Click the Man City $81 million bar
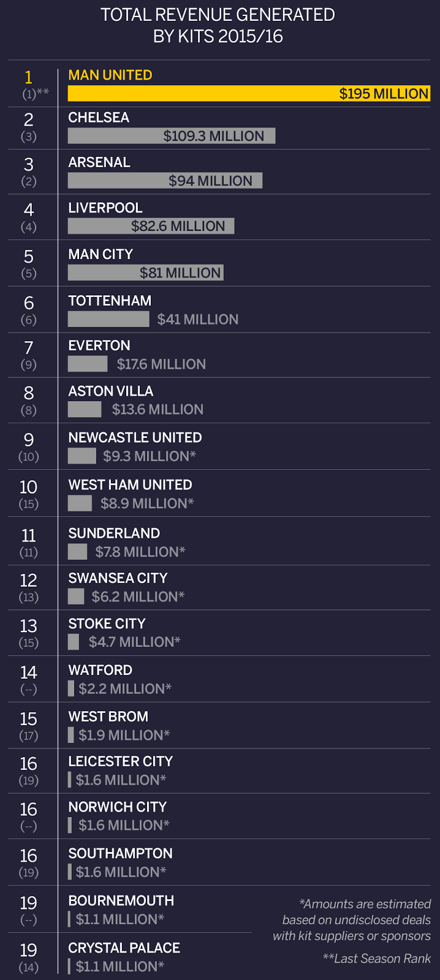The image size is (440, 980). [x=145, y=273]
